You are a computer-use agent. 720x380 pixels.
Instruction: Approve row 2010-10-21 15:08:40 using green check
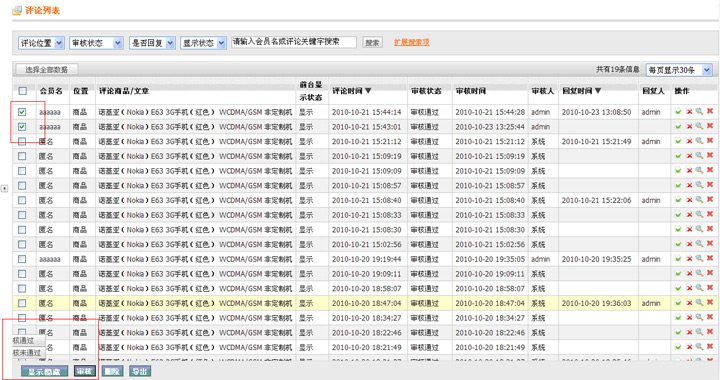[x=678, y=200]
